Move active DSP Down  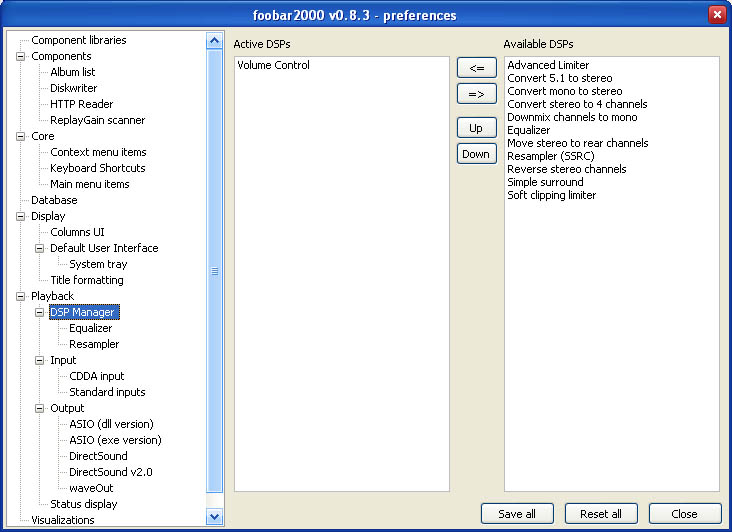click(477, 154)
